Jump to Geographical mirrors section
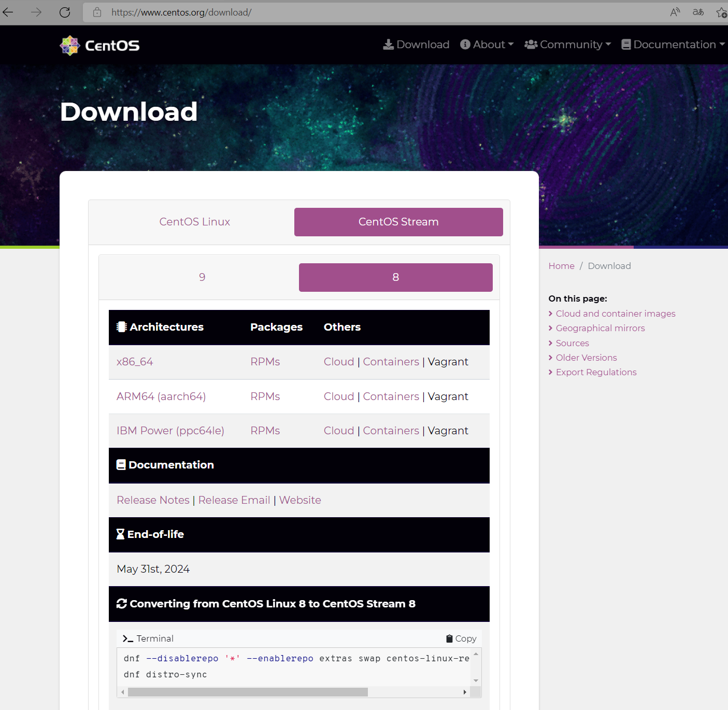728x710 pixels. click(601, 328)
